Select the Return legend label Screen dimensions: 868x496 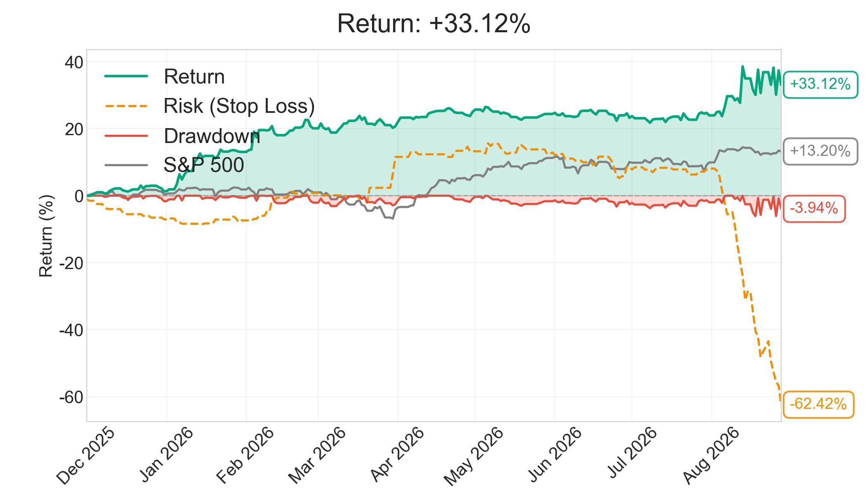tap(194, 77)
